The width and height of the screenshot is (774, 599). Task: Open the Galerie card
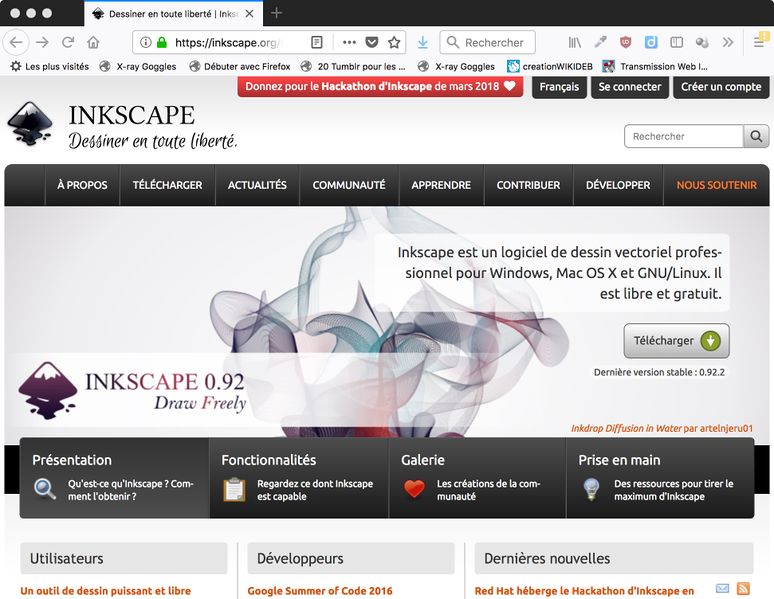point(477,478)
